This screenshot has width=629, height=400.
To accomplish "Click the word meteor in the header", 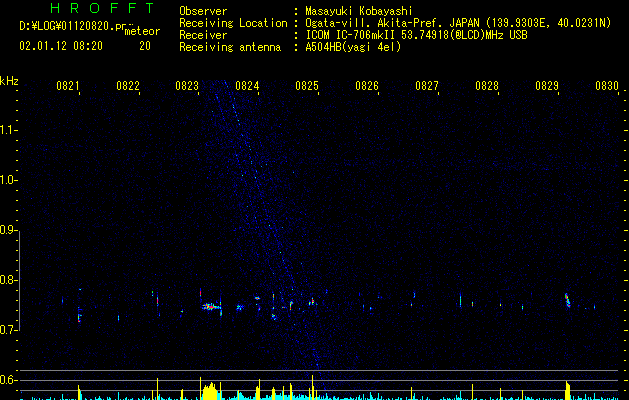I will [142, 31].
